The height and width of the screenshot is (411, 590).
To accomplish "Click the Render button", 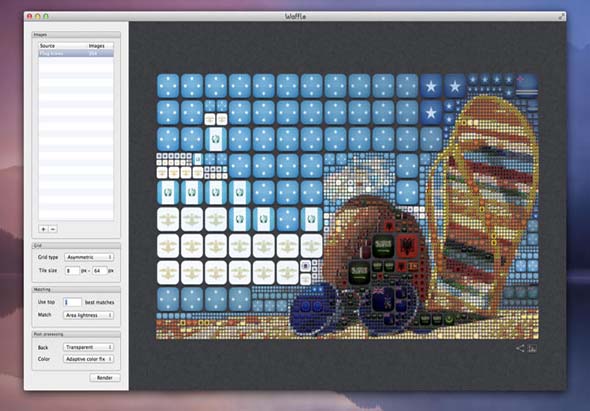I will point(105,378).
